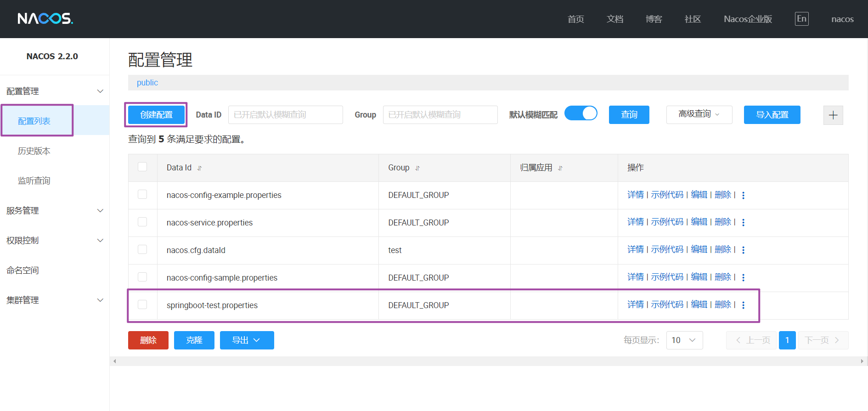This screenshot has height=411, width=868.
Task: Click into the Data ID search field
Action: click(x=285, y=115)
